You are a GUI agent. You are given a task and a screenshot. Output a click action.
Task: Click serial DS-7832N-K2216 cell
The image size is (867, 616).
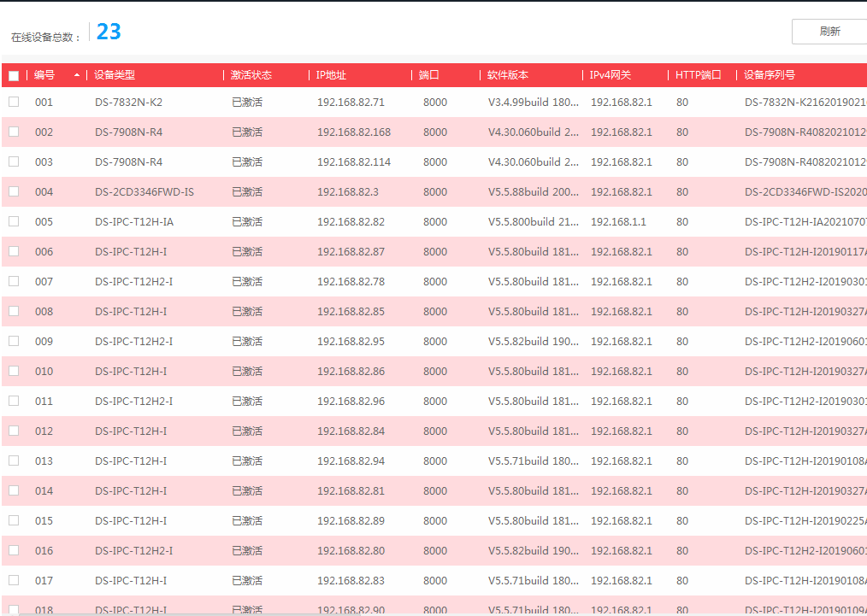point(805,103)
